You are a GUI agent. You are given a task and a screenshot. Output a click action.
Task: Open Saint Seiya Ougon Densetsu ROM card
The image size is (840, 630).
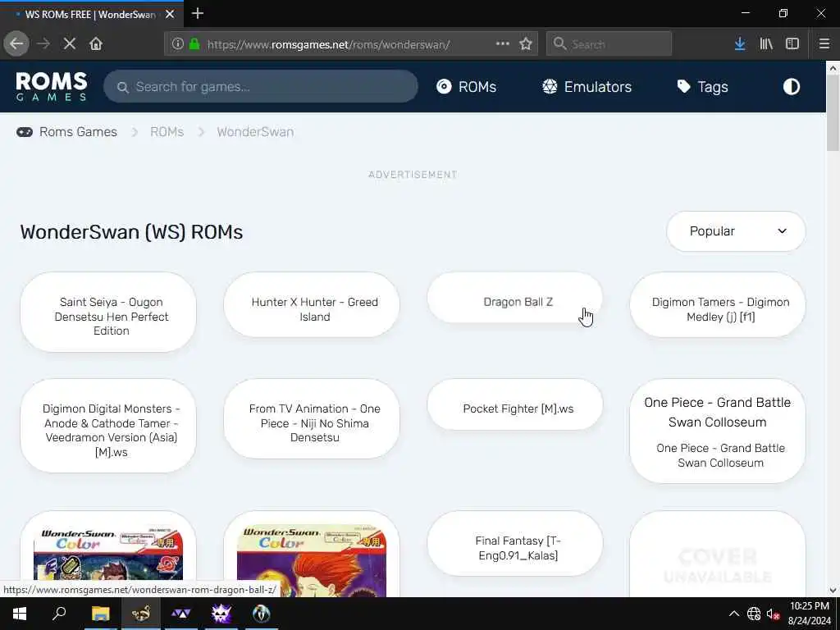[108, 312]
